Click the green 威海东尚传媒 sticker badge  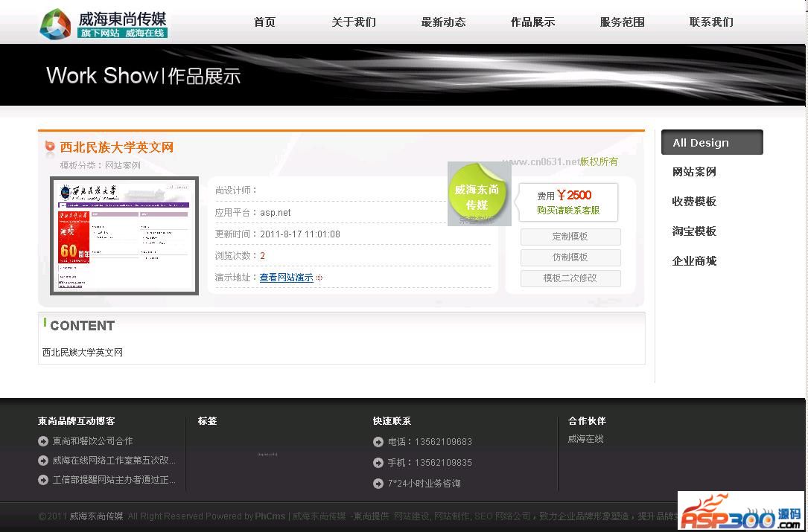click(x=480, y=194)
